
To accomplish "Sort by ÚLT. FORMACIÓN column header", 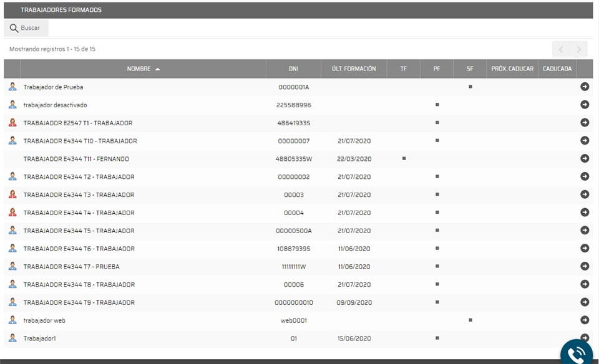I will click(354, 69).
